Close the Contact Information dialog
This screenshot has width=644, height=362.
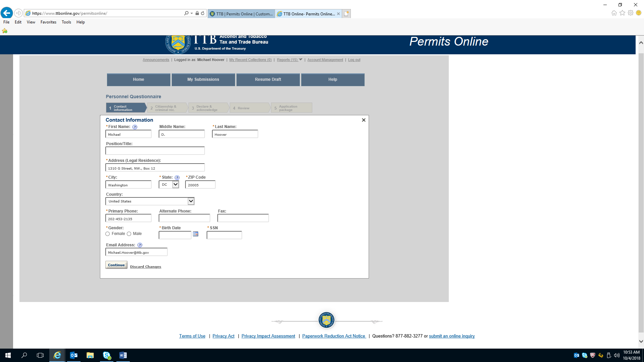[364, 120]
